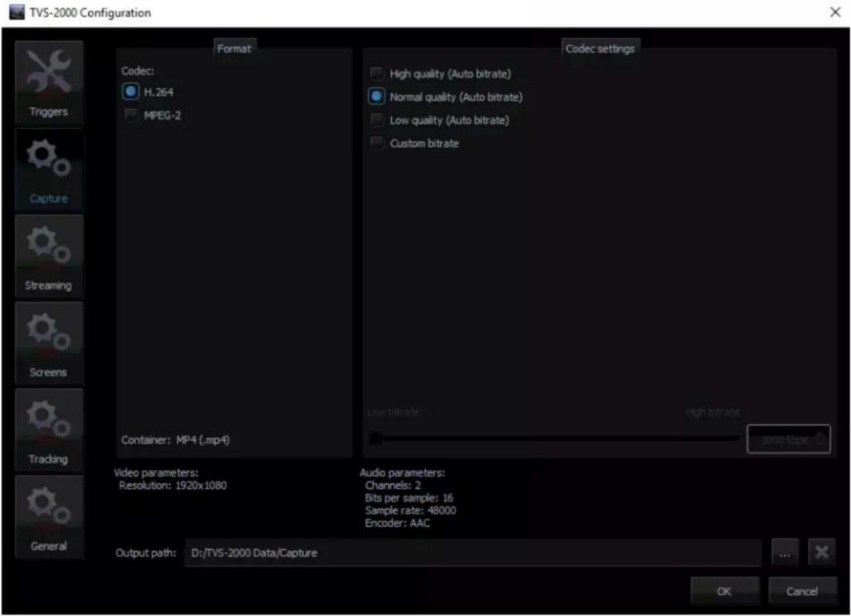Browse for output path with ... button

(785, 552)
